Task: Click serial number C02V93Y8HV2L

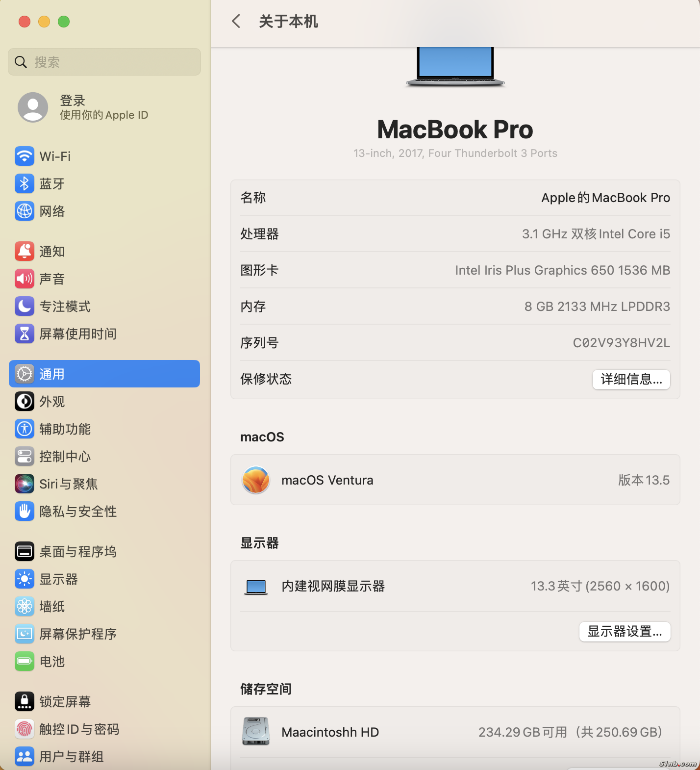Action: (x=622, y=343)
